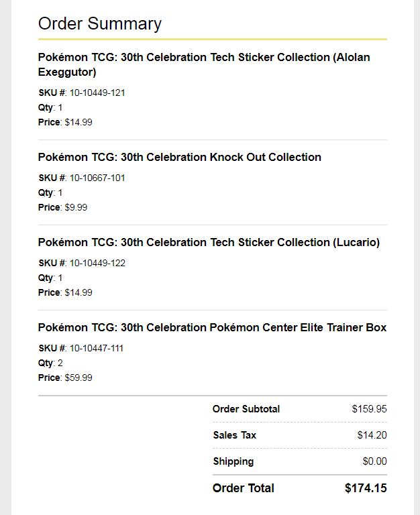
Task: Click the $9.99 price text
Action: (76, 207)
